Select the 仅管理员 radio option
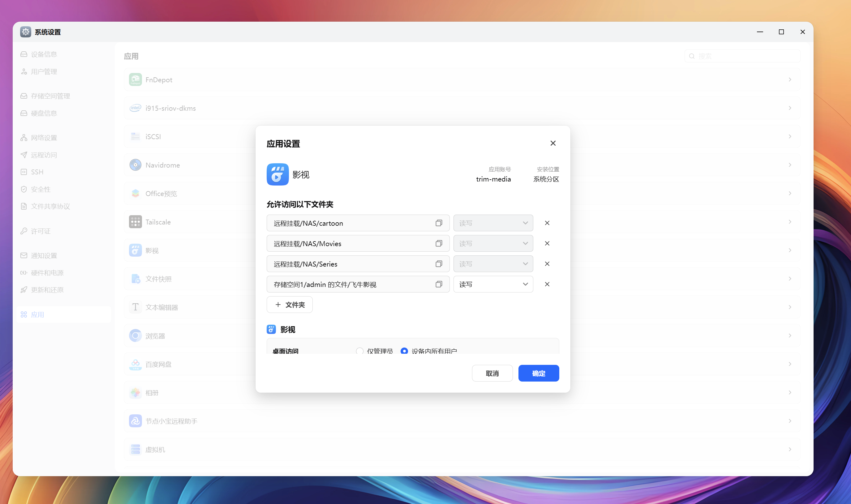 (360, 351)
